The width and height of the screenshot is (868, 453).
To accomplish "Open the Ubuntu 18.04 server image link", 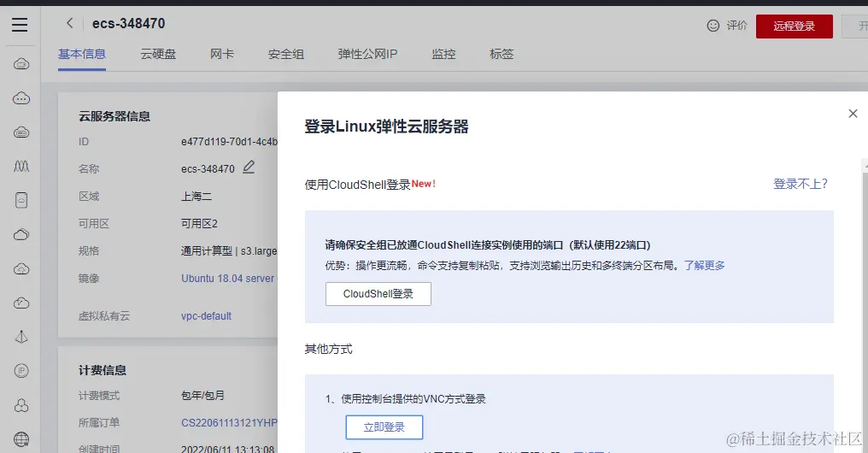I will point(227,278).
